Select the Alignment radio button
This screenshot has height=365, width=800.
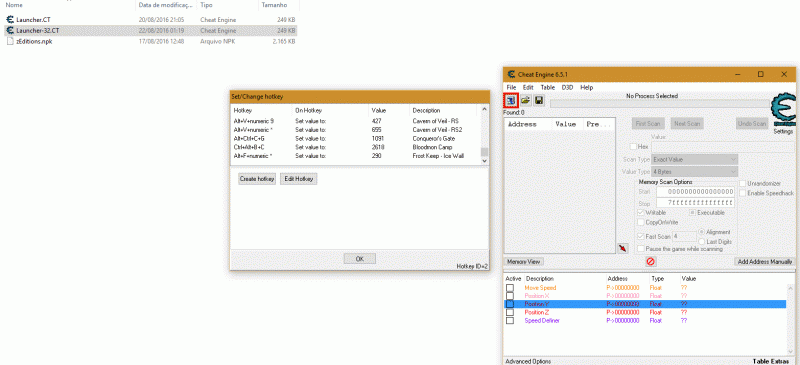[x=702, y=232]
